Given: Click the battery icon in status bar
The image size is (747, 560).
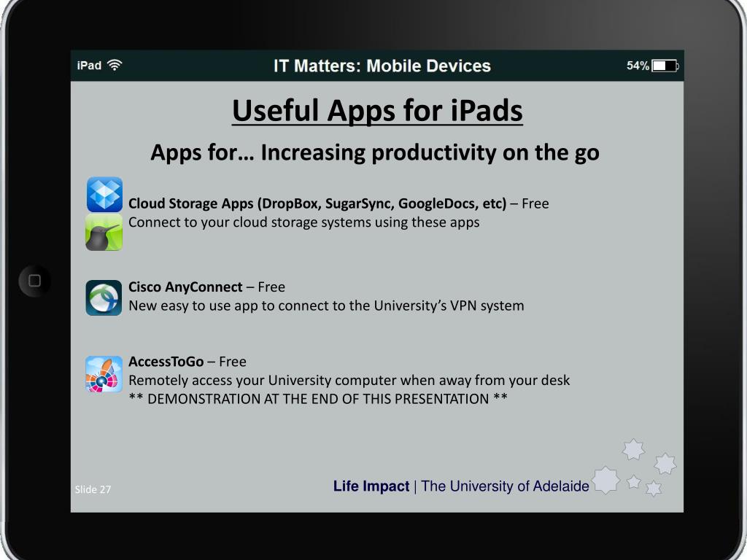Looking at the screenshot, I should pos(665,66).
